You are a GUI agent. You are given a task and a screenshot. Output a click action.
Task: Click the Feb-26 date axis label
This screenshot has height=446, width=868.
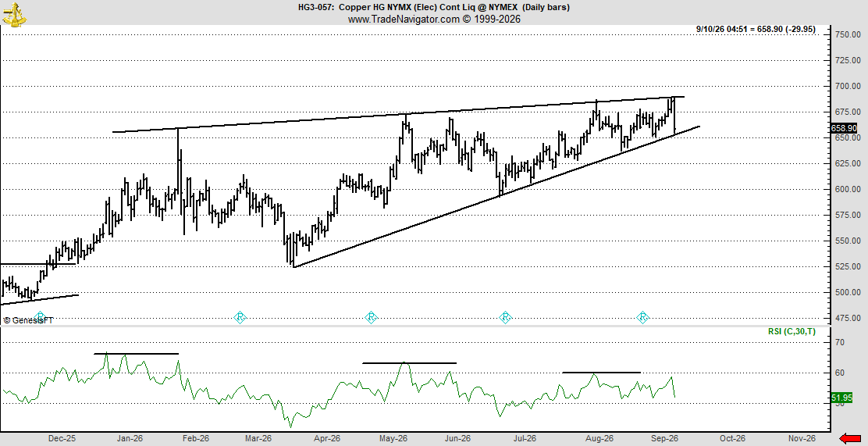[x=195, y=438]
